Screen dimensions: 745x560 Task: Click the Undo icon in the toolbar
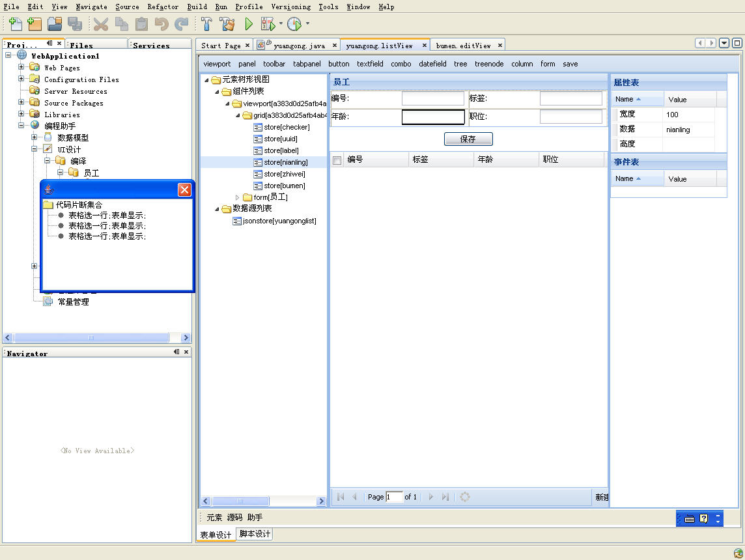[161, 24]
